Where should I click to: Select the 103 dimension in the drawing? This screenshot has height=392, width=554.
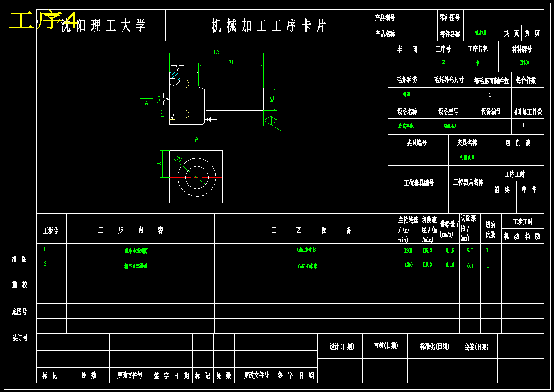tap(216, 52)
